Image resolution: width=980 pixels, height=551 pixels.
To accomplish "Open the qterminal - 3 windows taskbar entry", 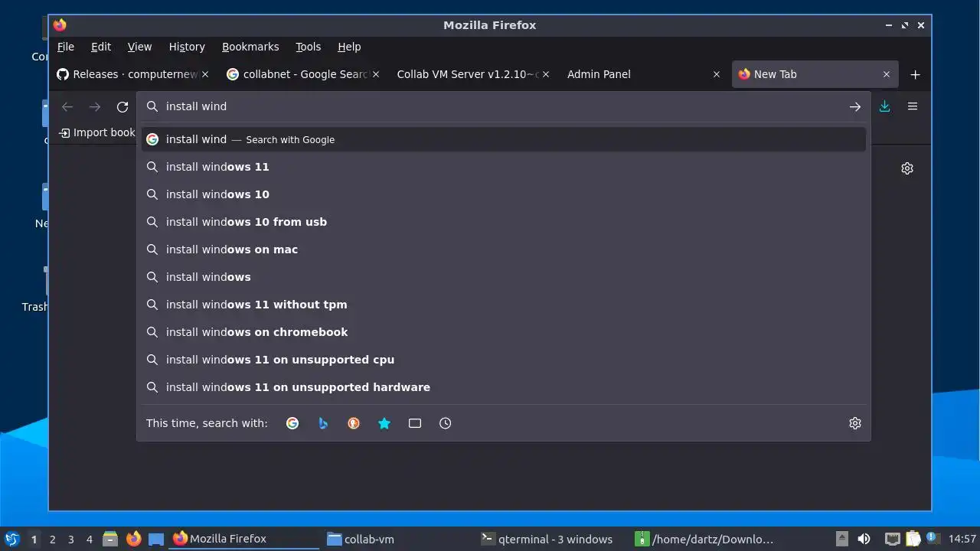I will 552,539.
